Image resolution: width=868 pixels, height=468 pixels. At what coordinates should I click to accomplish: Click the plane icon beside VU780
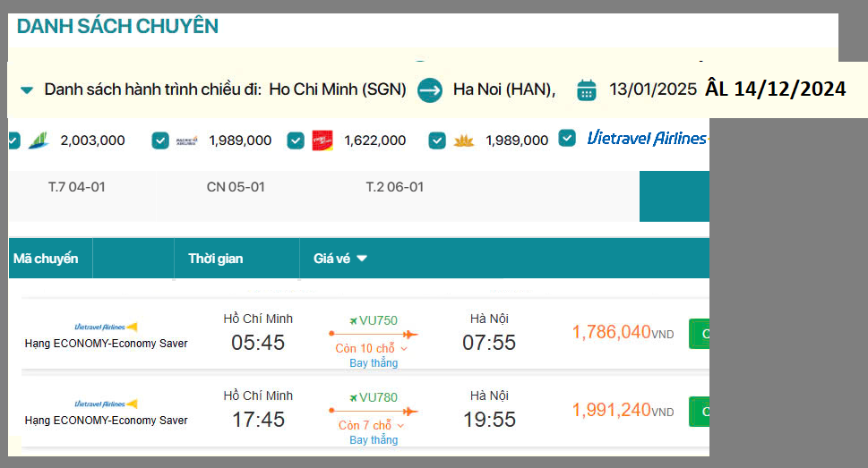coord(353,397)
